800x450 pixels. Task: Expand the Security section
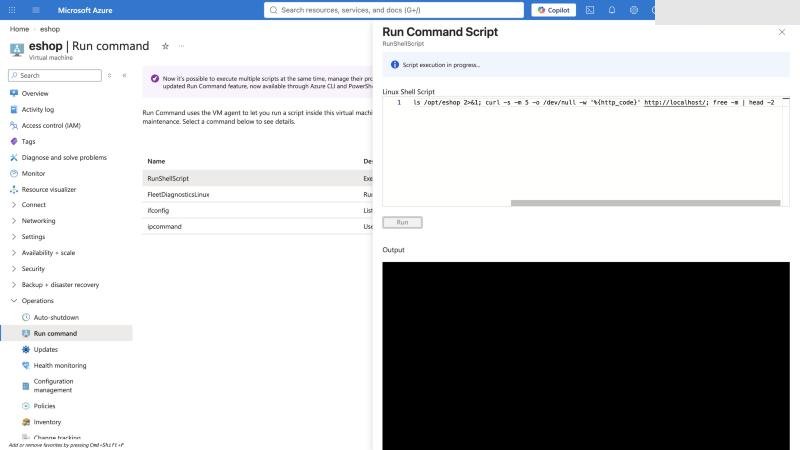click(x=14, y=269)
